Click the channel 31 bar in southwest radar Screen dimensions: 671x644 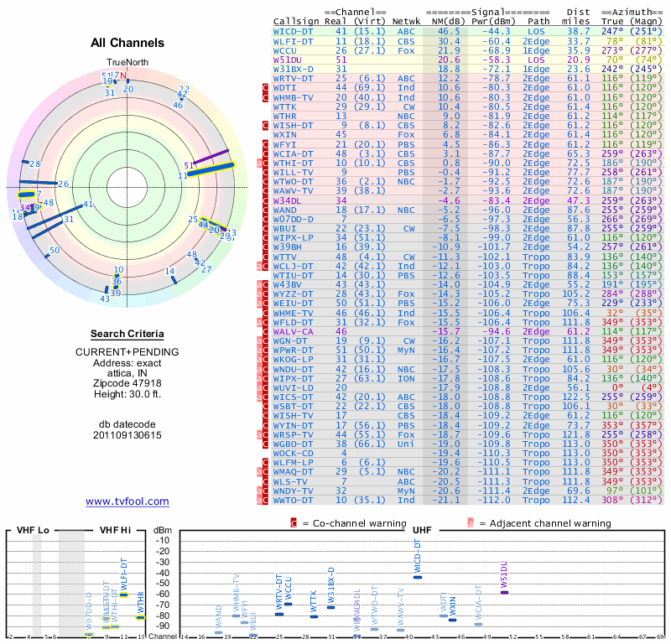[x=47, y=229]
